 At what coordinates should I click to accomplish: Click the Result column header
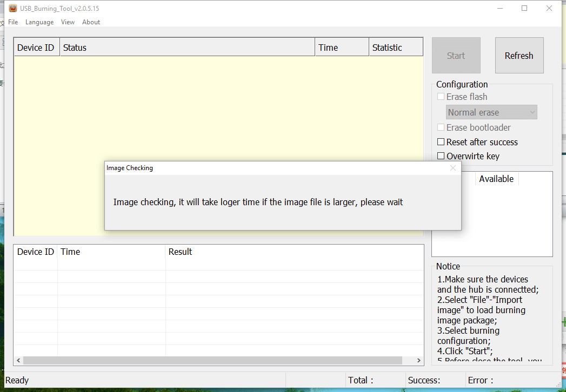pyautogui.click(x=294, y=252)
